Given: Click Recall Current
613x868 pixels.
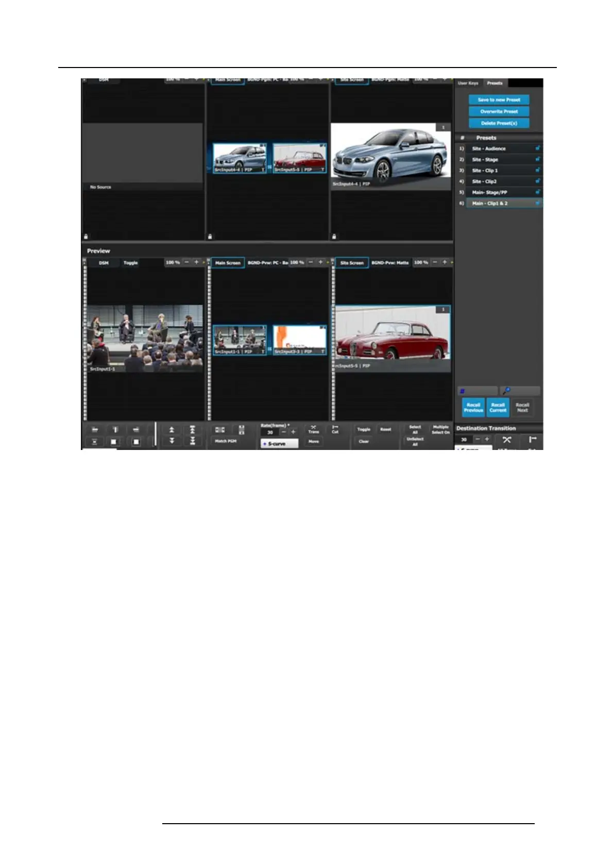Looking at the screenshot, I should pyautogui.click(x=498, y=407).
